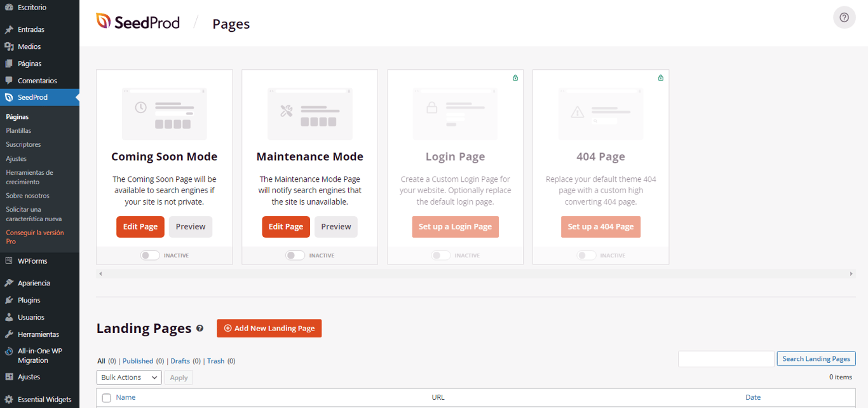Screen dimensions: 868x408
Task: Click the Landing Pages help tooltip icon
Action: coord(200,329)
